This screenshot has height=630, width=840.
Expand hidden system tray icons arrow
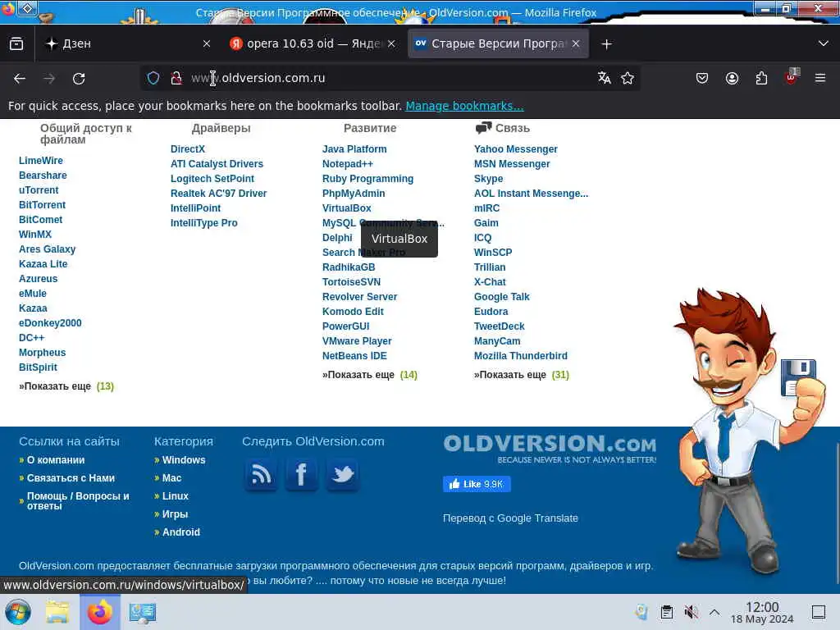[714, 612]
